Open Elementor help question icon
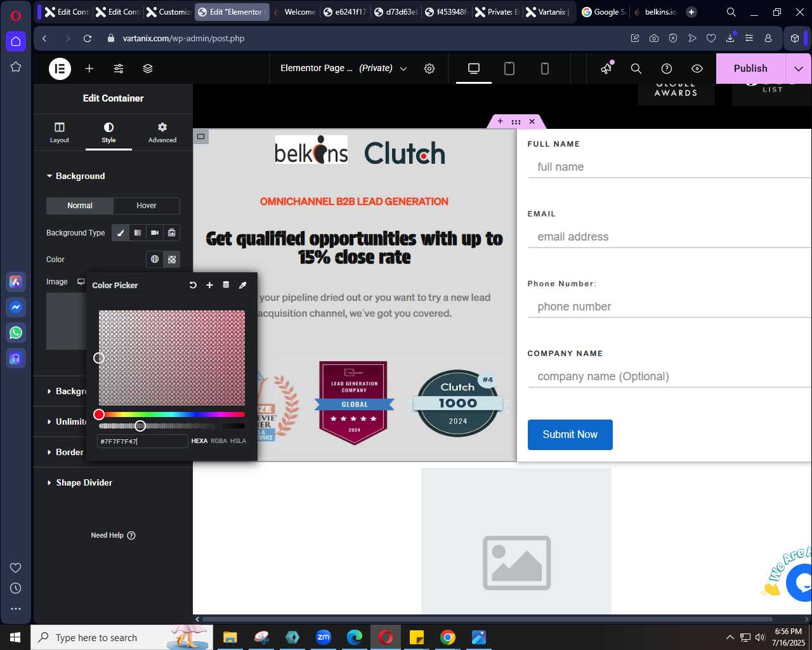Viewport: 812px width, 650px height. click(x=667, y=69)
